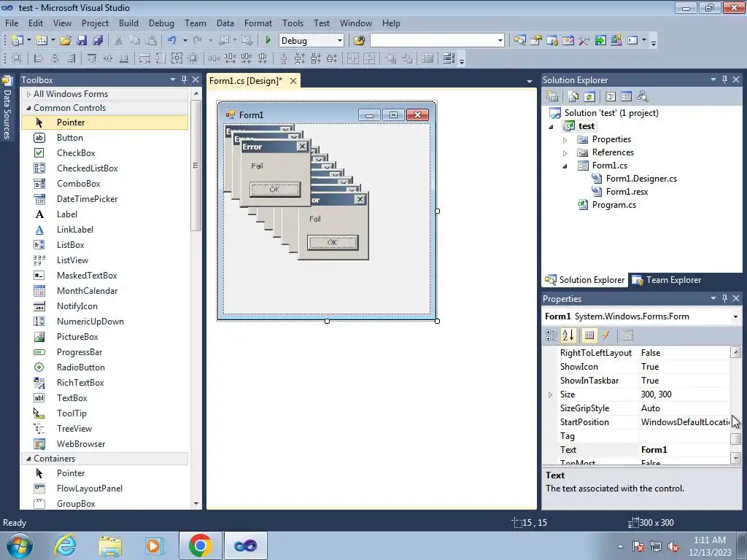
Task: Click the Bring to Front layout icon
Action: [391, 58]
